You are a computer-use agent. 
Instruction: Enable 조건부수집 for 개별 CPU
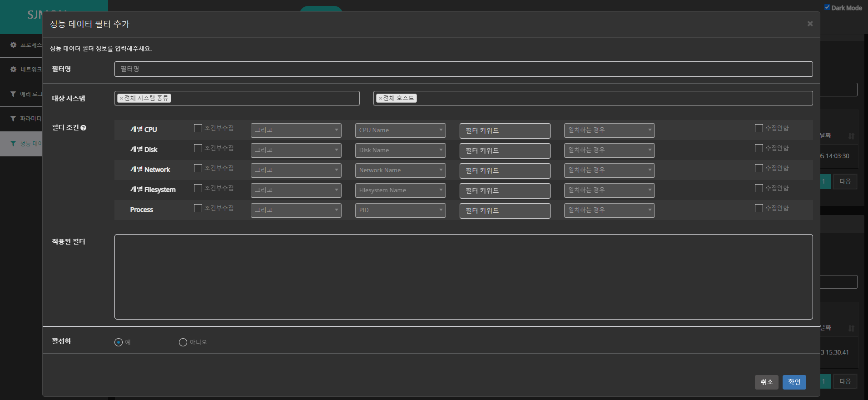(x=198, y=128)
